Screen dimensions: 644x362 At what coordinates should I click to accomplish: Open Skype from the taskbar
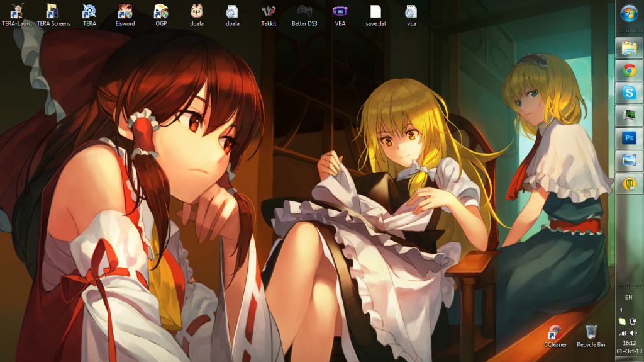coord(629,93)
